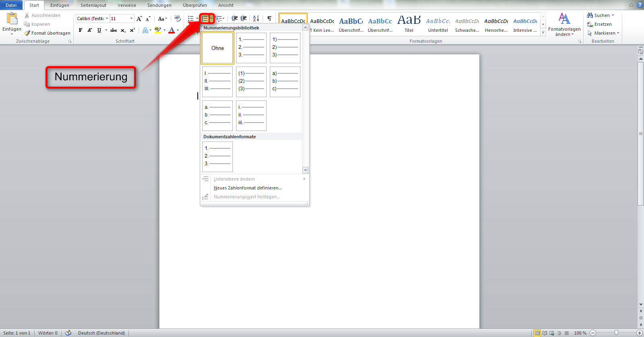644x337 pixels.
Task: Expand the styles gallery with More arrow
Action: pyautogui.click(x=543, y=33)
